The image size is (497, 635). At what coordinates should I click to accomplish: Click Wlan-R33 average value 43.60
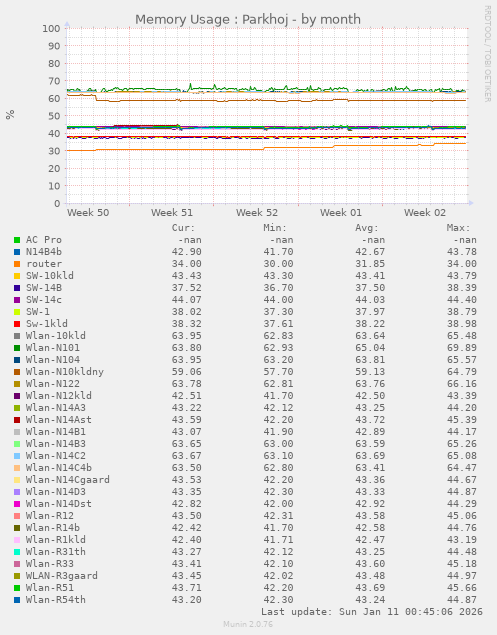370,564
